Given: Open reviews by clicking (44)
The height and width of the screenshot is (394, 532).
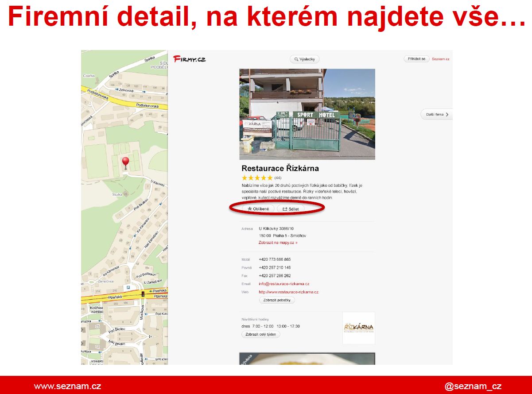Looking at the screenshot, I should point(278,177).
